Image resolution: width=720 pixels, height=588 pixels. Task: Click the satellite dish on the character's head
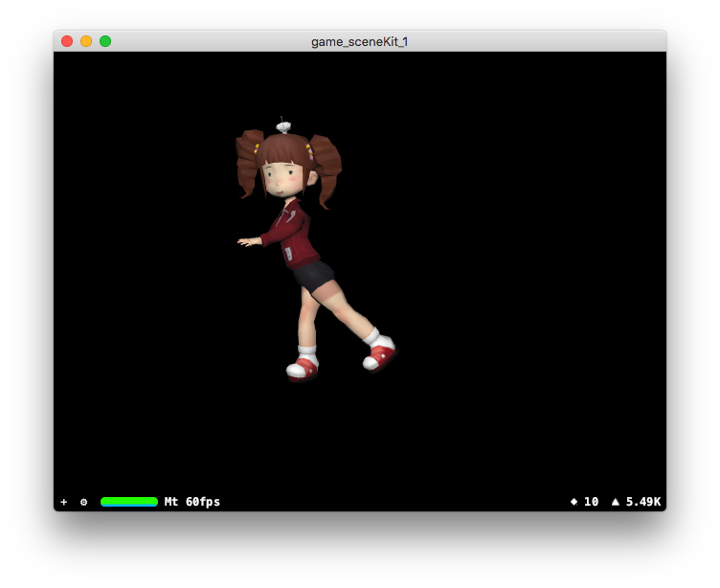click(x=283, y=125)
